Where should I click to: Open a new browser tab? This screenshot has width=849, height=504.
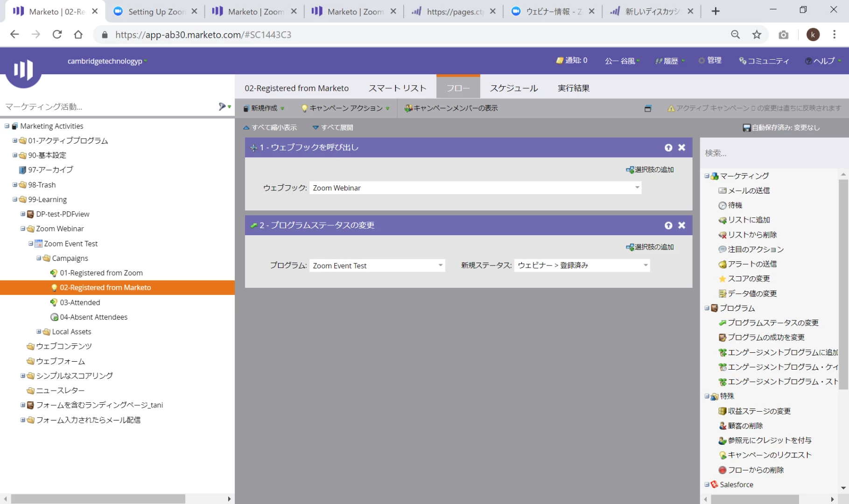click(715, 11)
